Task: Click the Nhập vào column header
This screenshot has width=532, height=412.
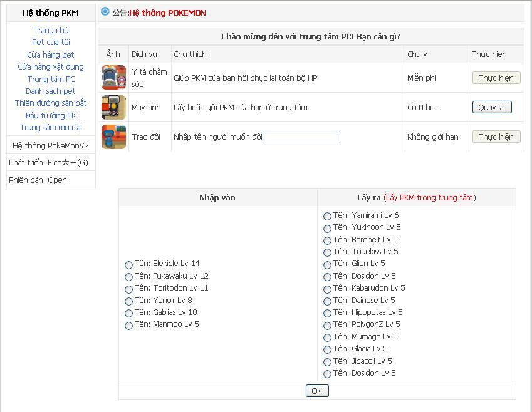Action: (x=217, y=197)
